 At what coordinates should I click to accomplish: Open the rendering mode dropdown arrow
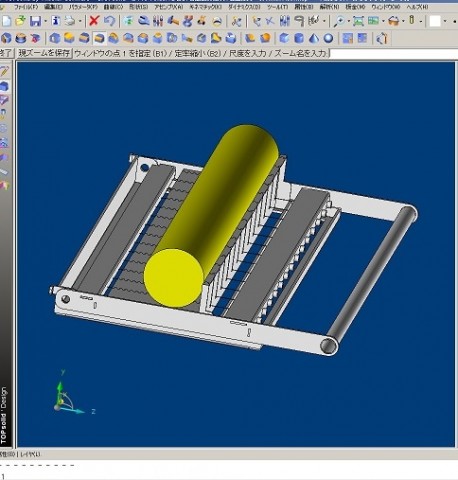[x=403, y=22]
